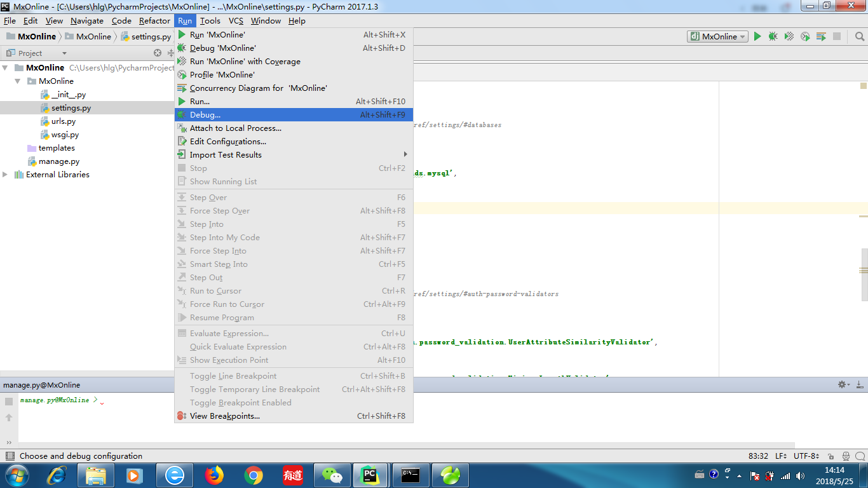Click the tool windows square icon in status bar
The height and width of the screenshot is (488, 868).
pyautogui.click(x=10, y=456)
